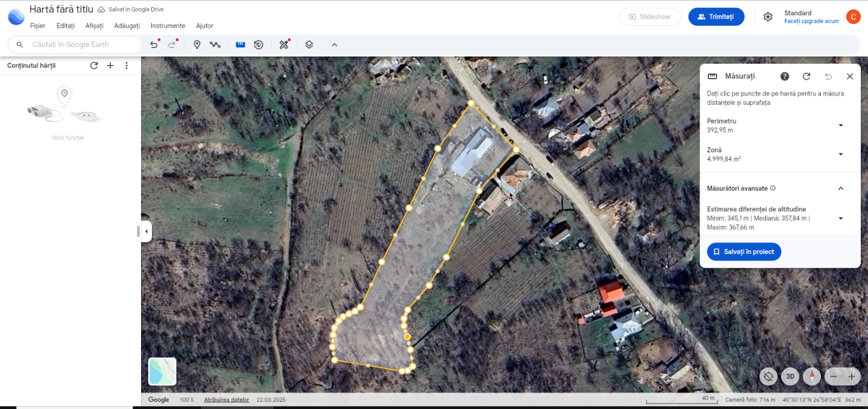Open the Afișați menu
This screenshot has width=868, height=409.
(94, 25)
